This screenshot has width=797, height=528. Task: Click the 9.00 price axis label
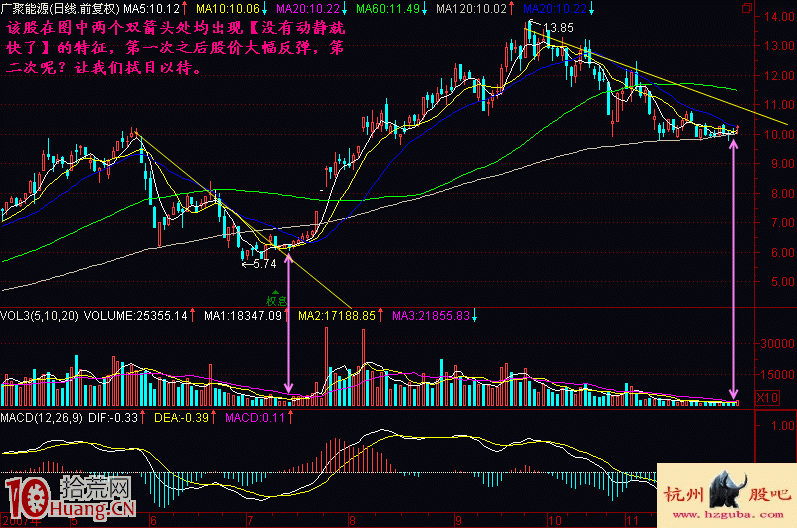tap(782, 164)
